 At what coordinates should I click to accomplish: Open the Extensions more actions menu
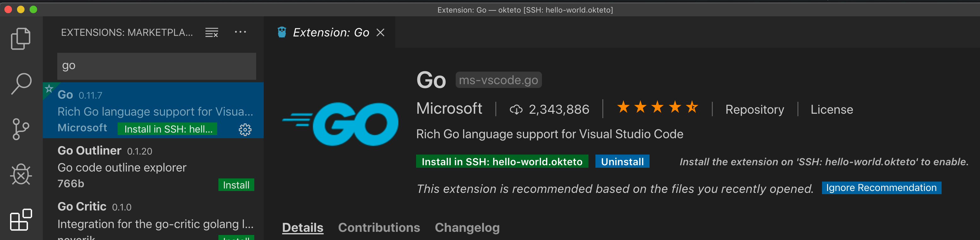[x=240, y=32]
